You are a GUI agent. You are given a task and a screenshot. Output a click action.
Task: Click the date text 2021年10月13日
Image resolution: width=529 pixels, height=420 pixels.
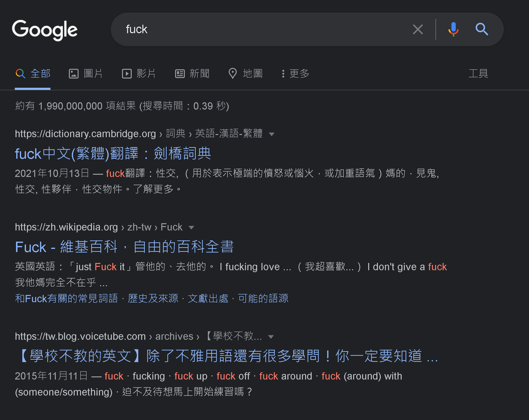pyautogui.click(x=52, y=173)
